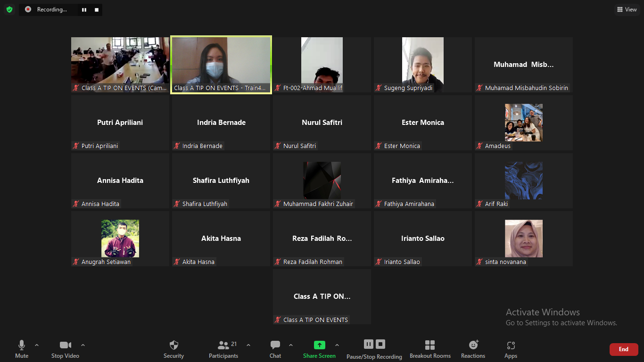Toggle Stop Video camera

(x=65, y=349)
